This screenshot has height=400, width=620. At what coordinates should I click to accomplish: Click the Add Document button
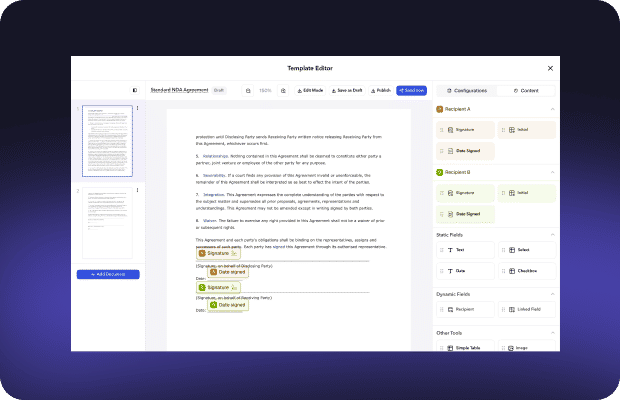point(108,274)
